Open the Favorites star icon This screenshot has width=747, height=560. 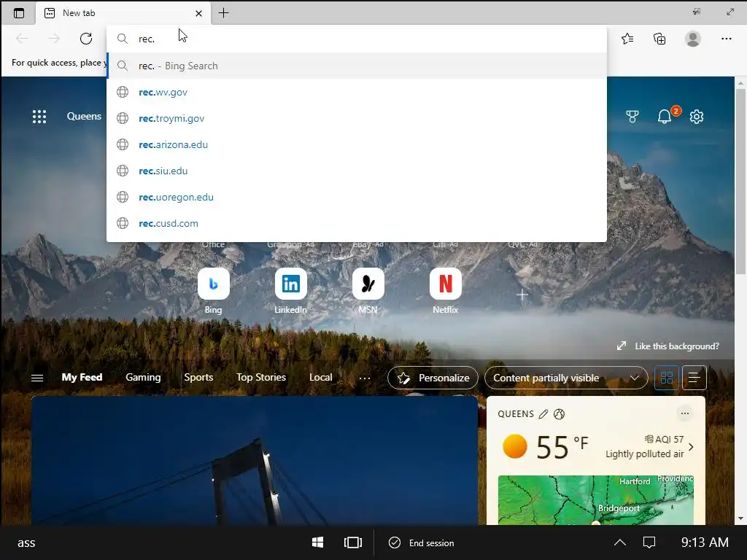tap(627, 39)
